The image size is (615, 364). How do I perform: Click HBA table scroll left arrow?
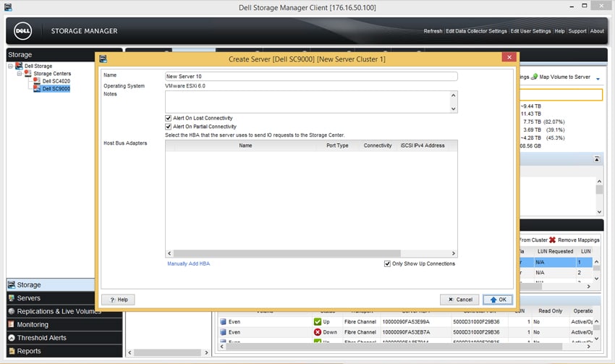[x=169, y=253]
